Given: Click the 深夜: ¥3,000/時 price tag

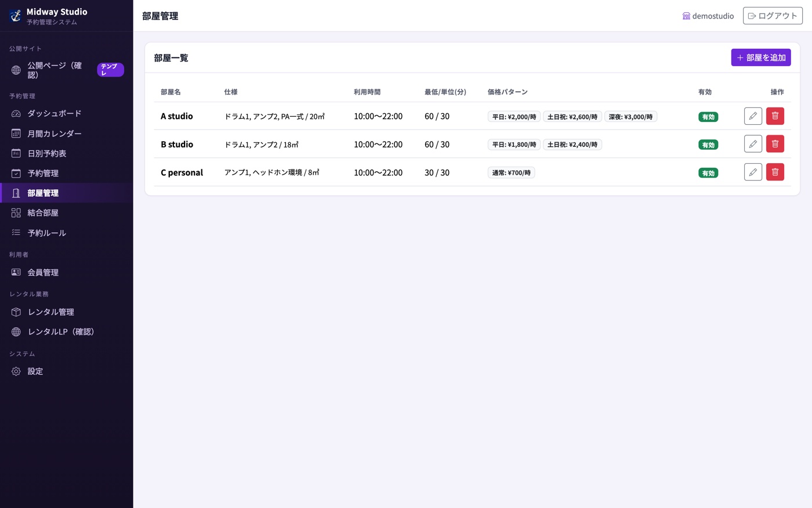Looking at the screenshot, I should tap(630, 117).
